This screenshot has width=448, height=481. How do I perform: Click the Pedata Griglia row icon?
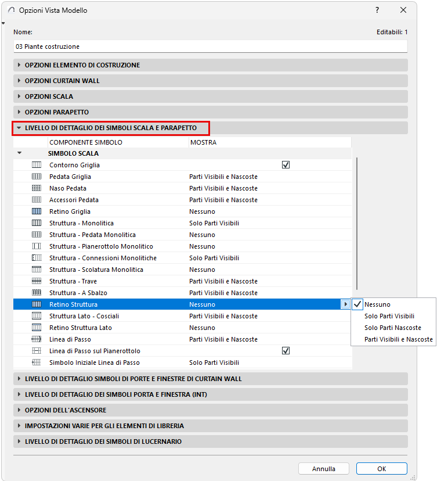(x=37, y=177)
